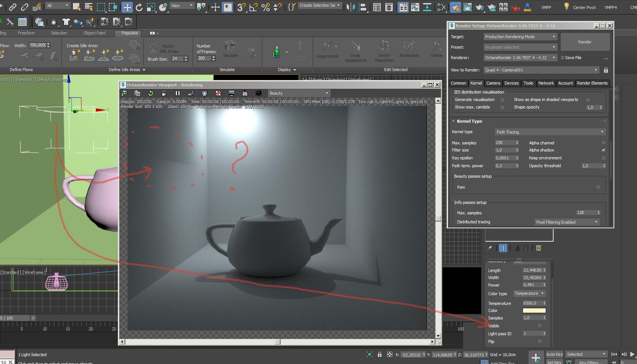
Task: Click the Center Pivot lightbulb icon
Action: 566,6
